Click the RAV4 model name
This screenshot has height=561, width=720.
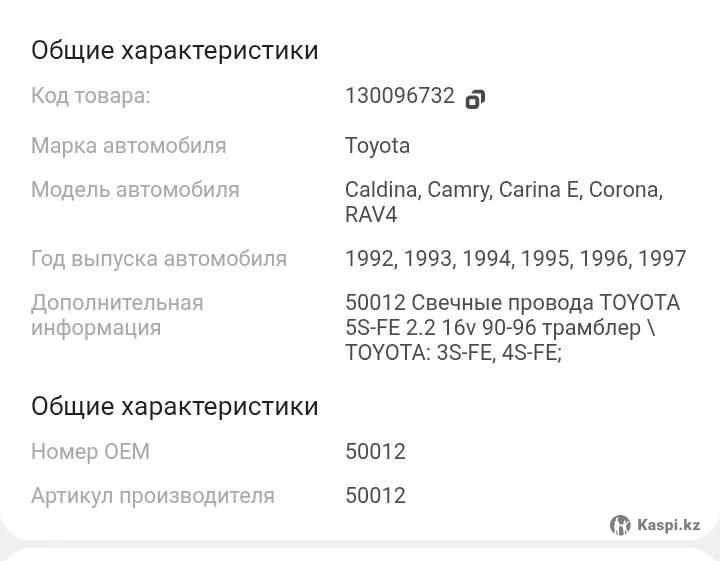click(x=371, y=215)
